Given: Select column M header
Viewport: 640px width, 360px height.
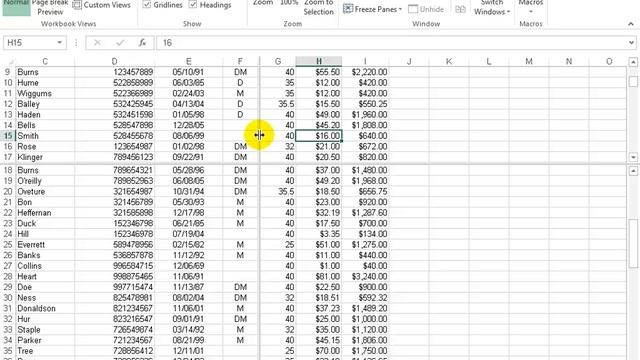Looking at the screenshot, I should [x=529, y=61].
